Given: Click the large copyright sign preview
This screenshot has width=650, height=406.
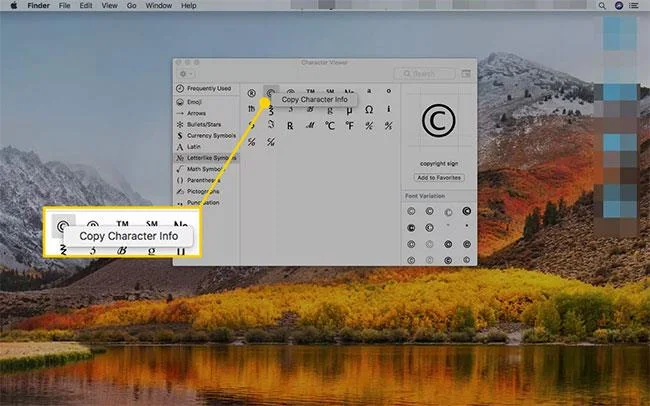Looking at the screenshot, I should coord(439,121).
